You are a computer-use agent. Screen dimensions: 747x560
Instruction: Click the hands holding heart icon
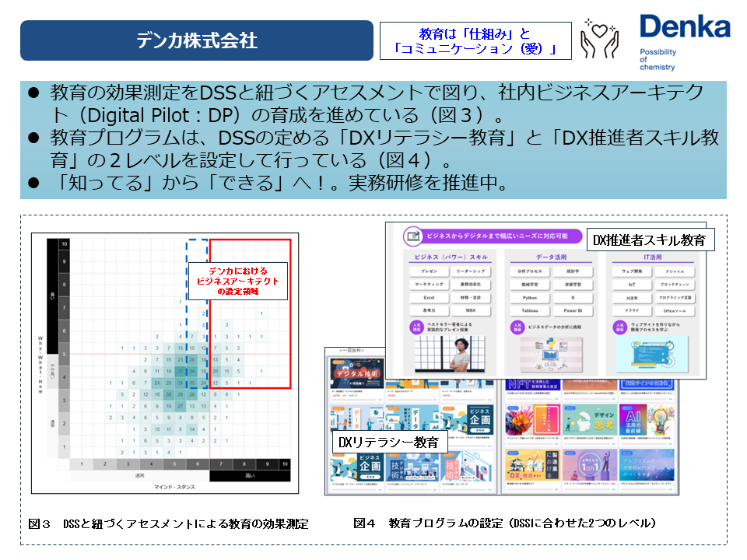coord(599,38)
